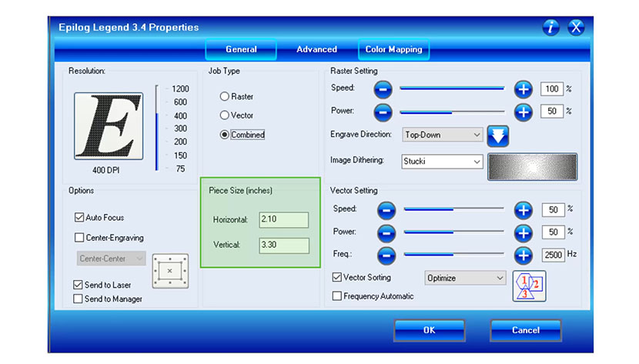Click the center-engraving position grid icon

point(169,271)
